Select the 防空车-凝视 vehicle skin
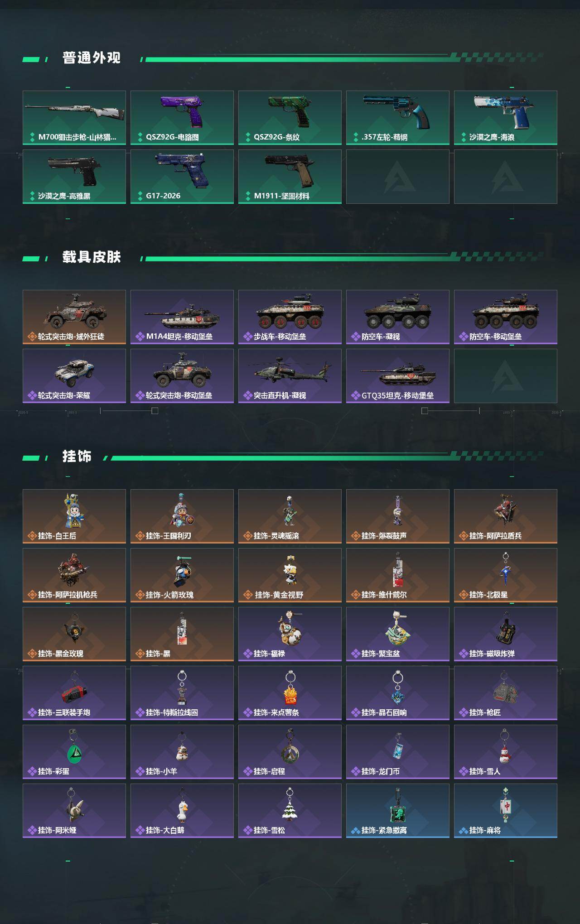The height and width of the screenshot is (924, 580). click(398, 317)
